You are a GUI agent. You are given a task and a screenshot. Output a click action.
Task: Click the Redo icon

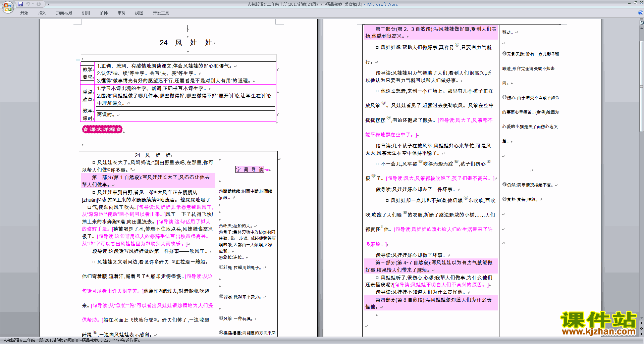39,4
